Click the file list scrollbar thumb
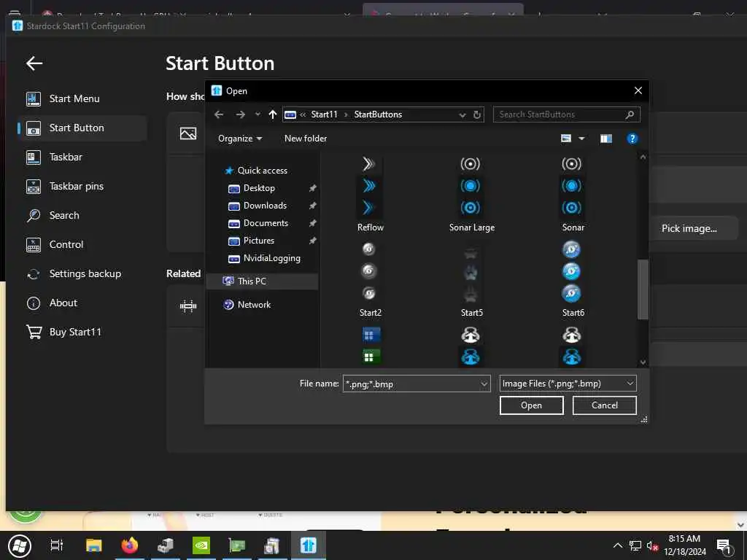 point(643,289)
